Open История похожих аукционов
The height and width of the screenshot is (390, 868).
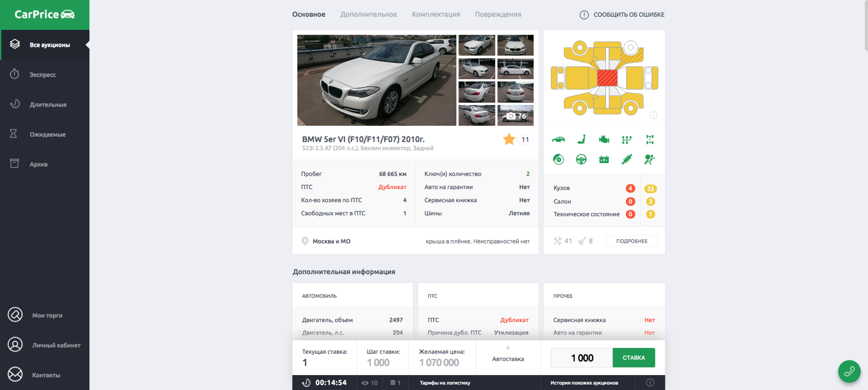[584, 383]
